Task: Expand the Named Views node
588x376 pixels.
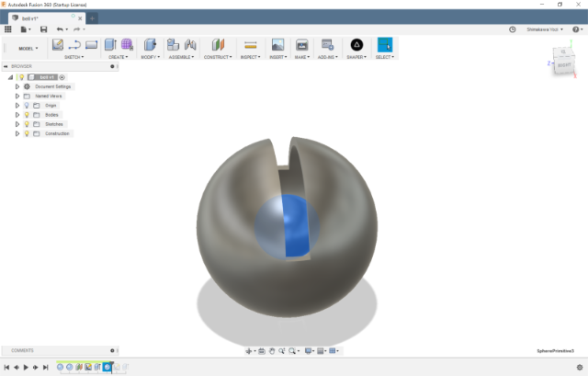Action: 17,96
